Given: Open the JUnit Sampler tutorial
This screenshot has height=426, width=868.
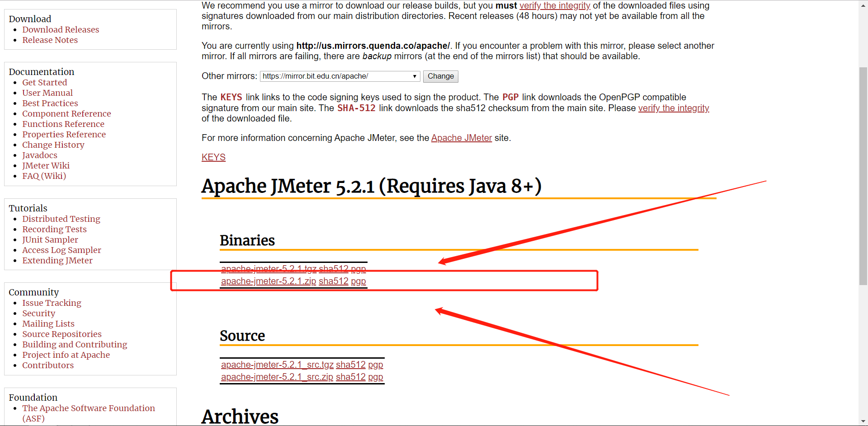Looking at the screenshot, I should (x=50, y=239).
